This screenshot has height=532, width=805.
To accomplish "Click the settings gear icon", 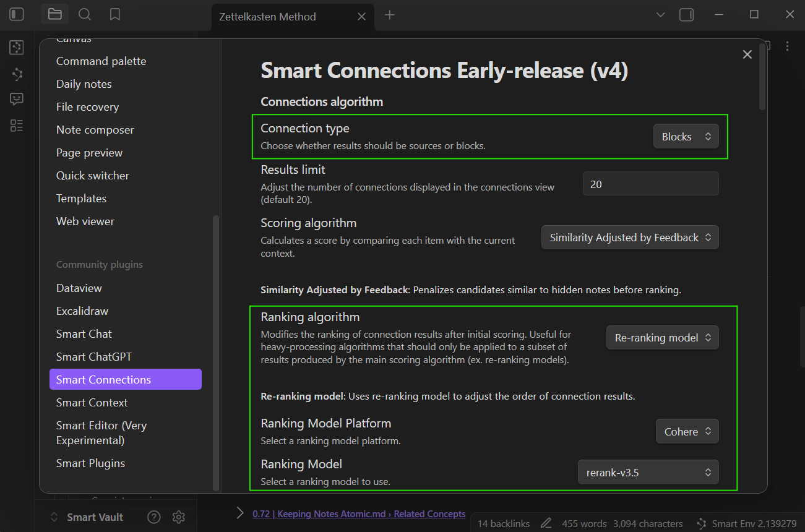I will pos(179,517).
